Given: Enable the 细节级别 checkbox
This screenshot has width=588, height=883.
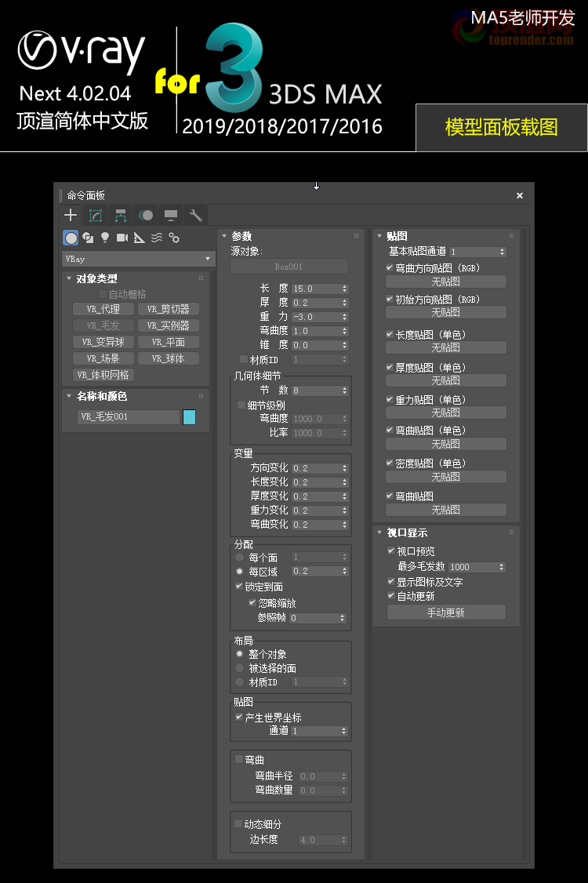Looking at the screenshot, I should point(241,405).
